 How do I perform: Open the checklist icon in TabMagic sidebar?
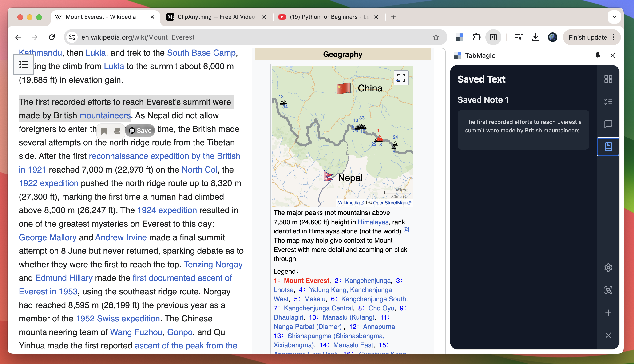(608, 102)
